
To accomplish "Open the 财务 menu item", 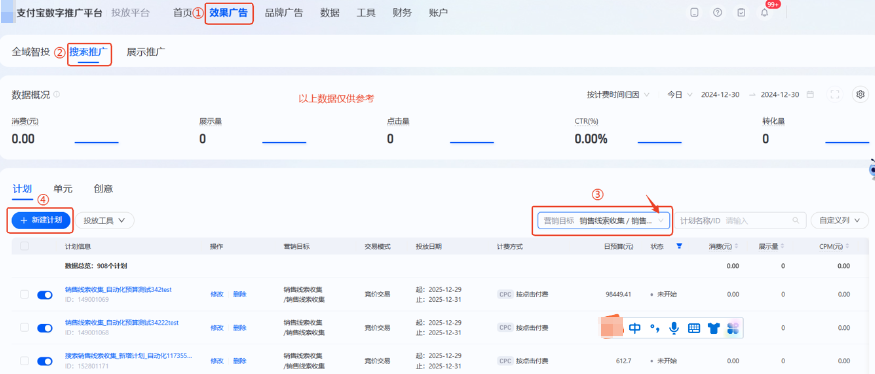I will [402, 13].
